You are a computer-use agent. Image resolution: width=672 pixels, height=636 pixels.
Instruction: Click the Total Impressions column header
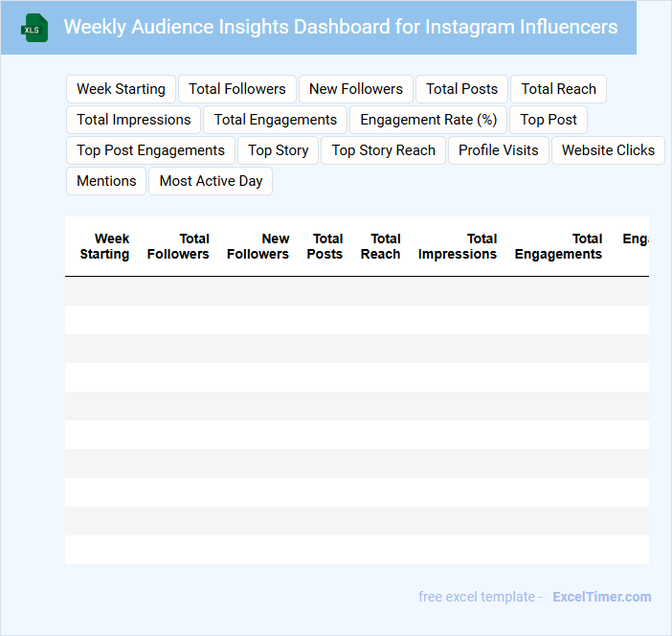(458, 246)
